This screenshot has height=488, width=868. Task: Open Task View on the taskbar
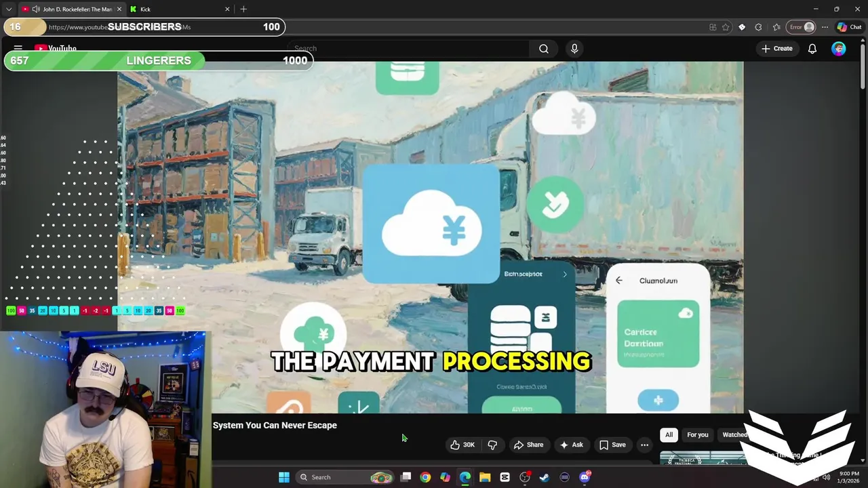406,477
